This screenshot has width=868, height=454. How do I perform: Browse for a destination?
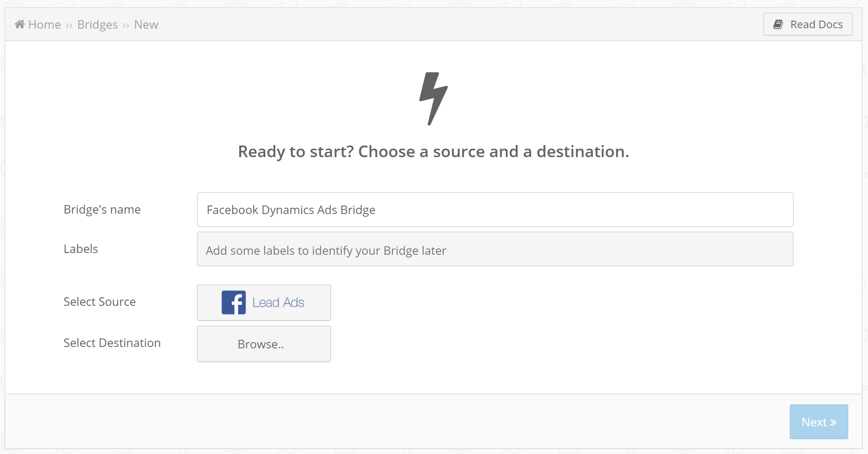[264, 344]
